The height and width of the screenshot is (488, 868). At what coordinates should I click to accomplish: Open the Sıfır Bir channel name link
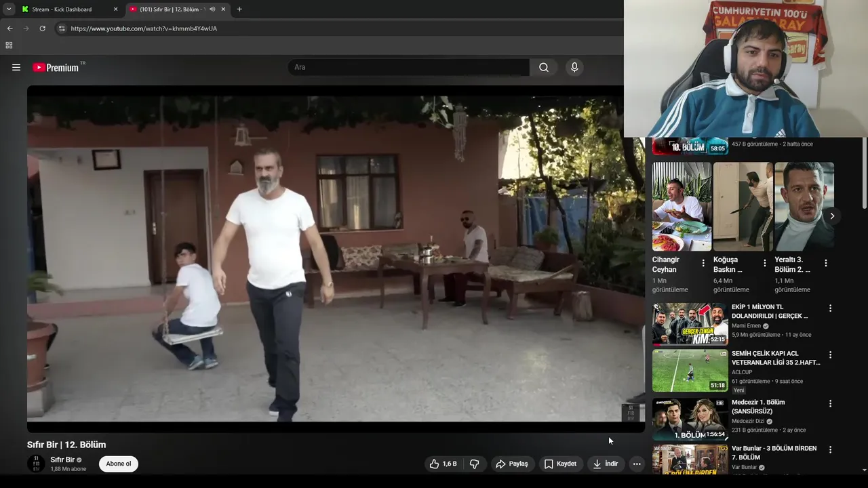(x=62, y=460)
